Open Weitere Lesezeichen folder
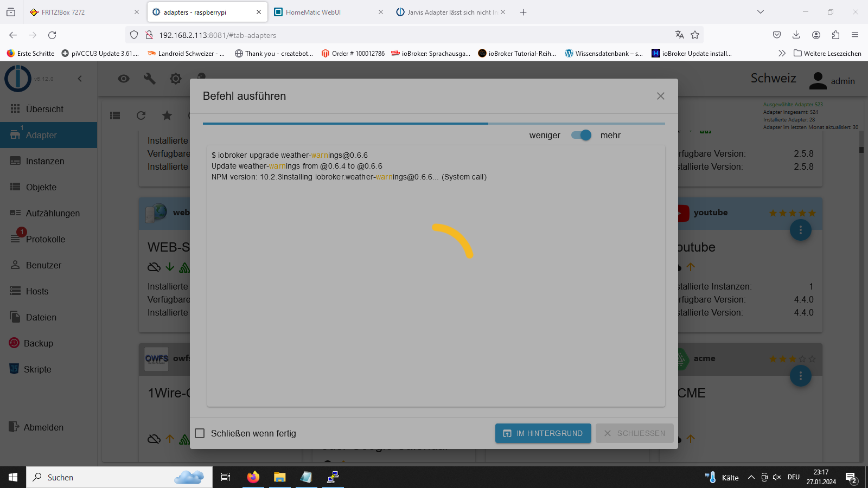This screenshot has height=488, width=868. [827, 53]
